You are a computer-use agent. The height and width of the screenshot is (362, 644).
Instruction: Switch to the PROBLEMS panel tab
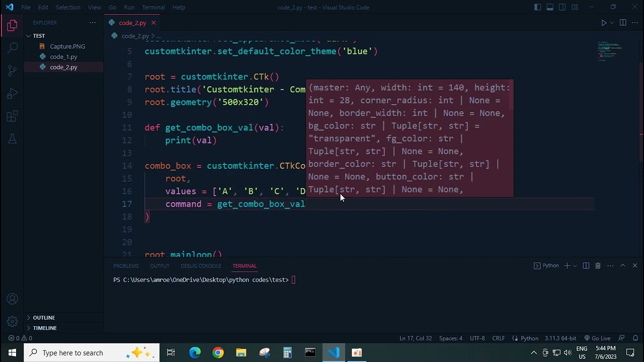126,265
